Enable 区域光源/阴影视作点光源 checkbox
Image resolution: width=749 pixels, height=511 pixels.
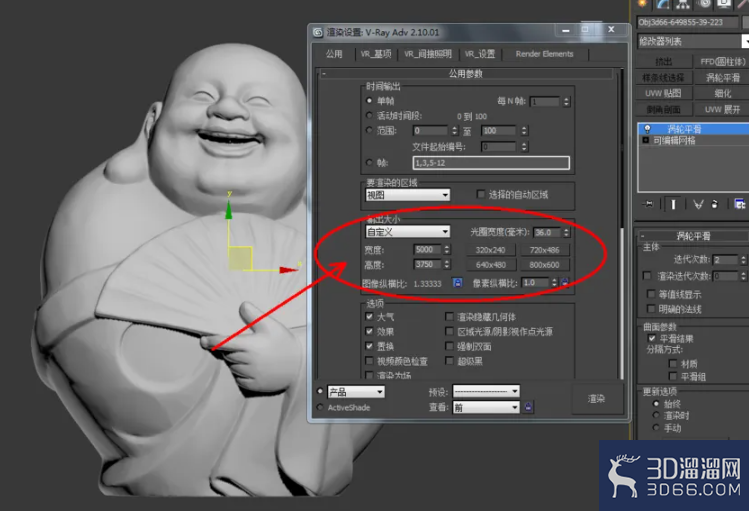pyautogui.click(x=449, y=331)
